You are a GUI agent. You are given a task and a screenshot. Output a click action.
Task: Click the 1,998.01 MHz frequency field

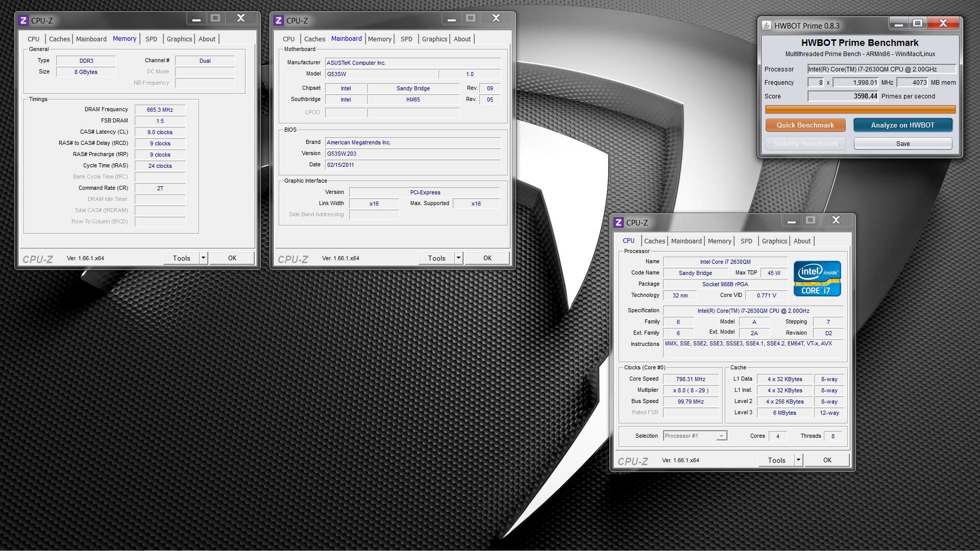[x=855, y=82]
